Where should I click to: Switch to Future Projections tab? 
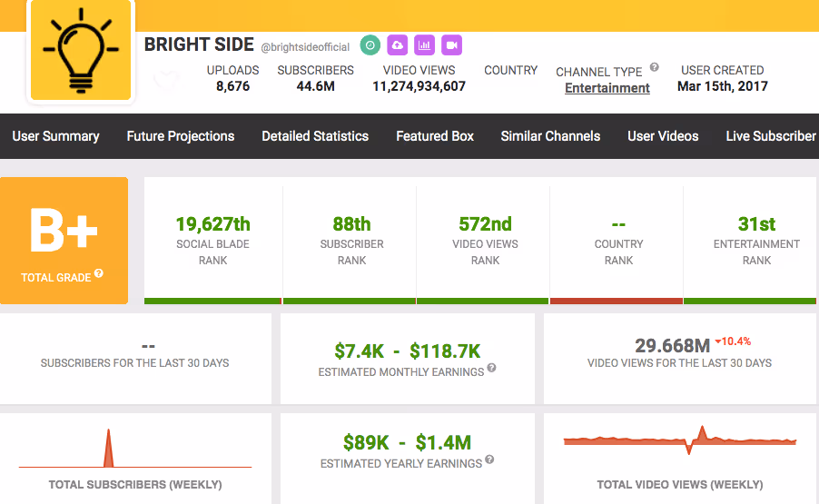(x=180, y=136)
